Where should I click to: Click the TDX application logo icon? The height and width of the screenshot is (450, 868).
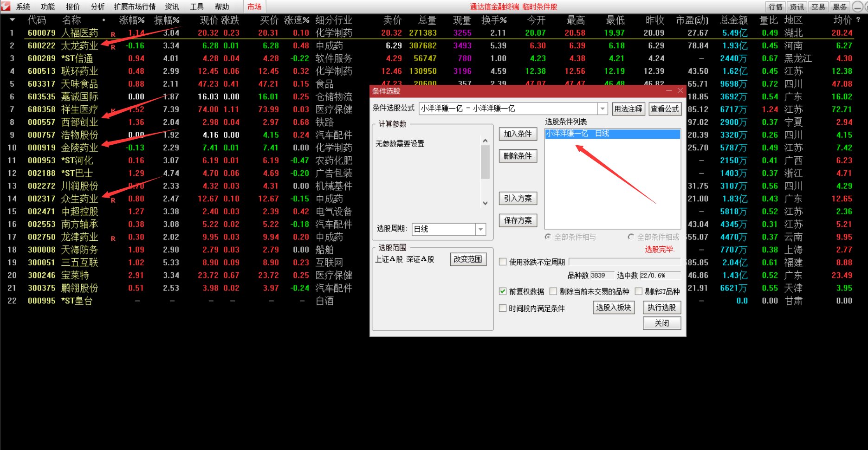[x=6, y=6]
